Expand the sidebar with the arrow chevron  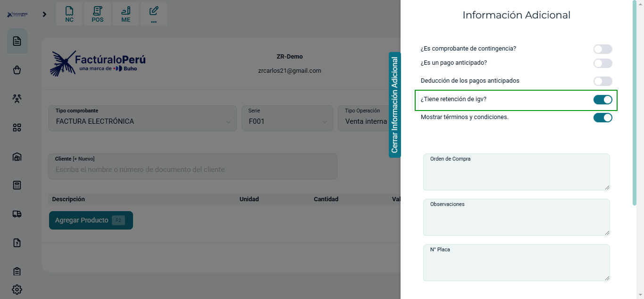pos(44,14)
